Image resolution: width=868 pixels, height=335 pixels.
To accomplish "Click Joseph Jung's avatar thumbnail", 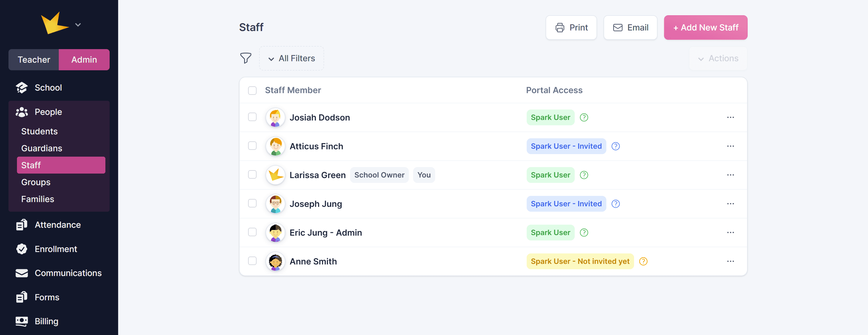I will 276,204.
